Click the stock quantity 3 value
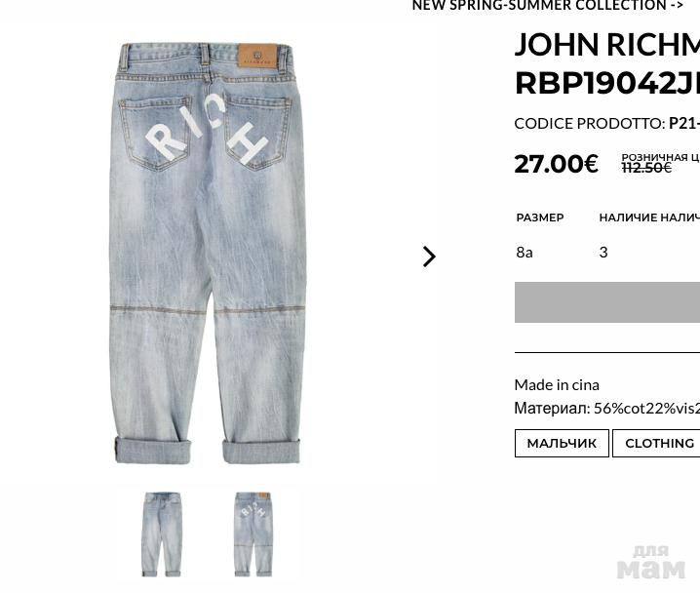700x593 pixels. tap(603, 253)
